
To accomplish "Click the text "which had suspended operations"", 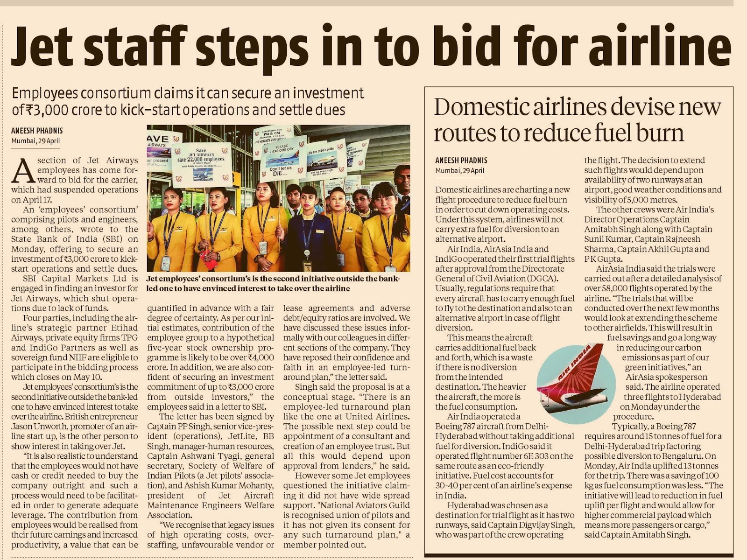I will point(75,189).
